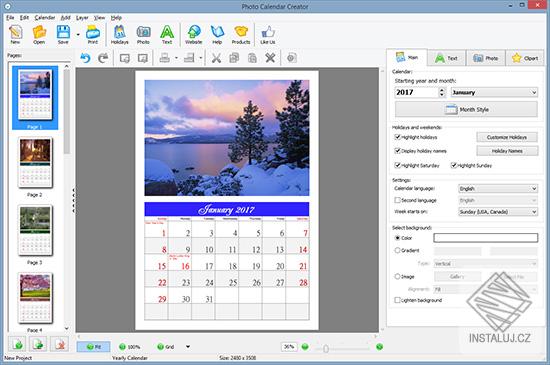550x365 pixels.
Task: Select the Color background radio button
Action: (397, 238)
